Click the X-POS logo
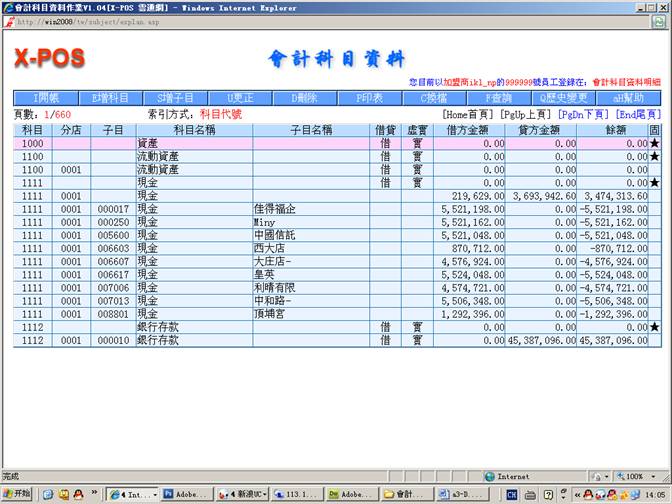This screenshot has height=504, width=672. (49, 58)
